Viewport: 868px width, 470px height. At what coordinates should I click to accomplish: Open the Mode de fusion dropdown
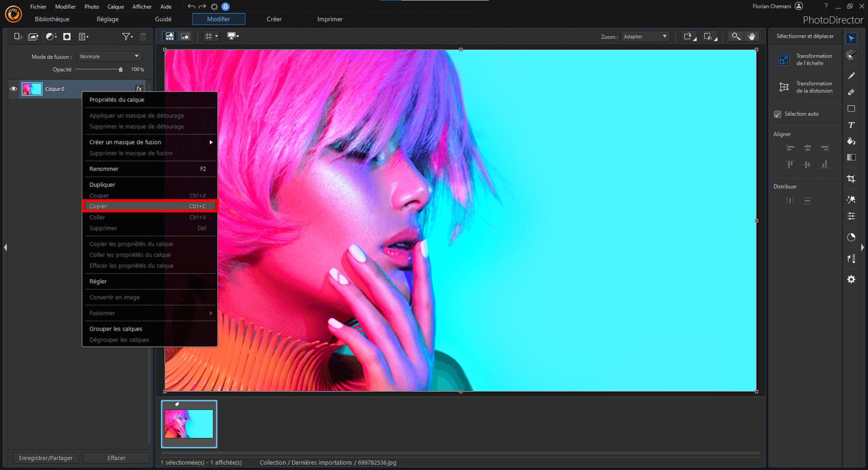(109, 56)
